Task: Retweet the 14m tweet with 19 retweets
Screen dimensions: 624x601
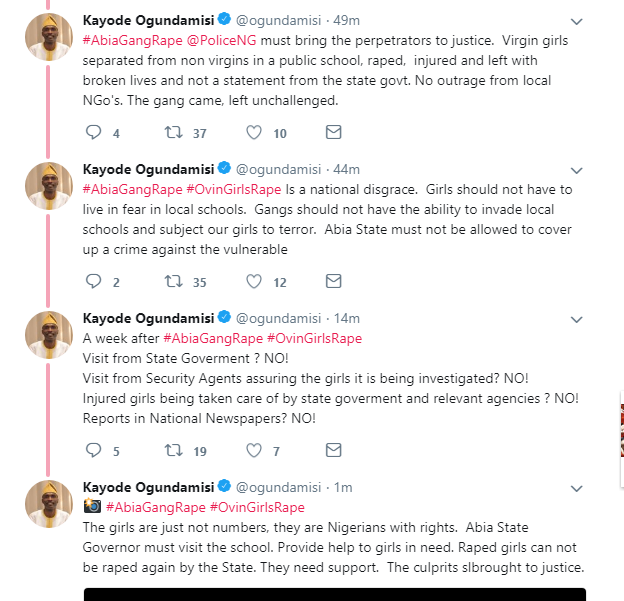Action: tap(174, 451)
